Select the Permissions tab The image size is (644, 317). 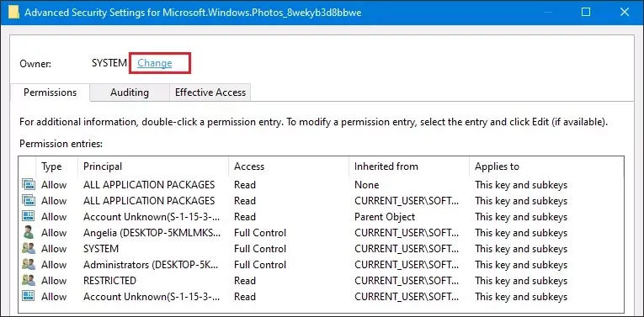tap(50, 92)
